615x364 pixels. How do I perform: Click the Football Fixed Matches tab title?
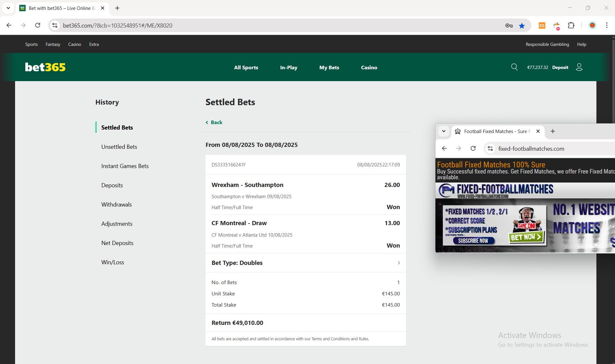pos(497,131)
